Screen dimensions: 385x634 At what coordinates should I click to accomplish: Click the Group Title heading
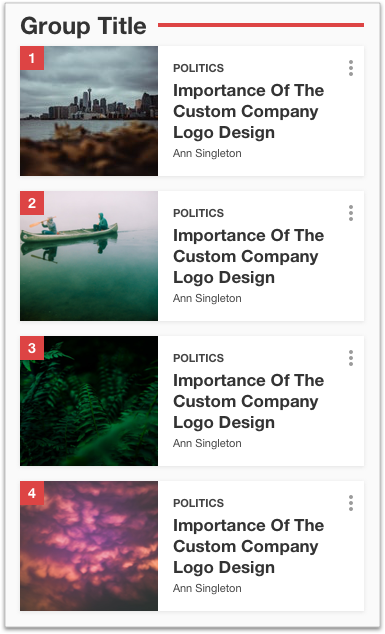[x=83, y=26]
